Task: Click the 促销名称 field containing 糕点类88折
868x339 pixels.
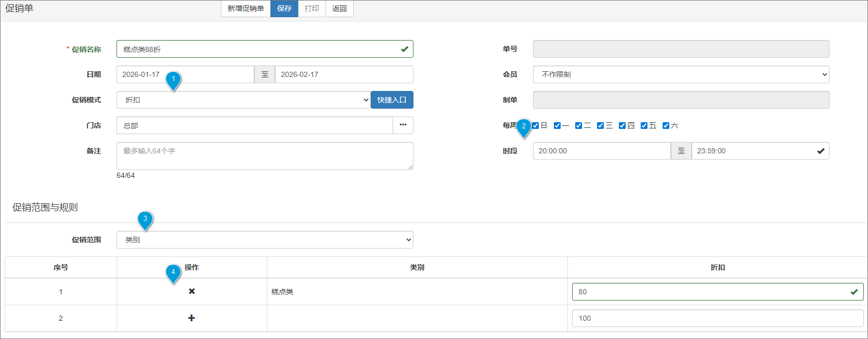Action: pos(257,49)
